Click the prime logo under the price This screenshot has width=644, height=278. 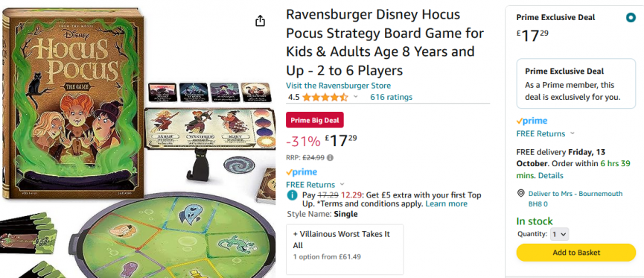[302, 172]
